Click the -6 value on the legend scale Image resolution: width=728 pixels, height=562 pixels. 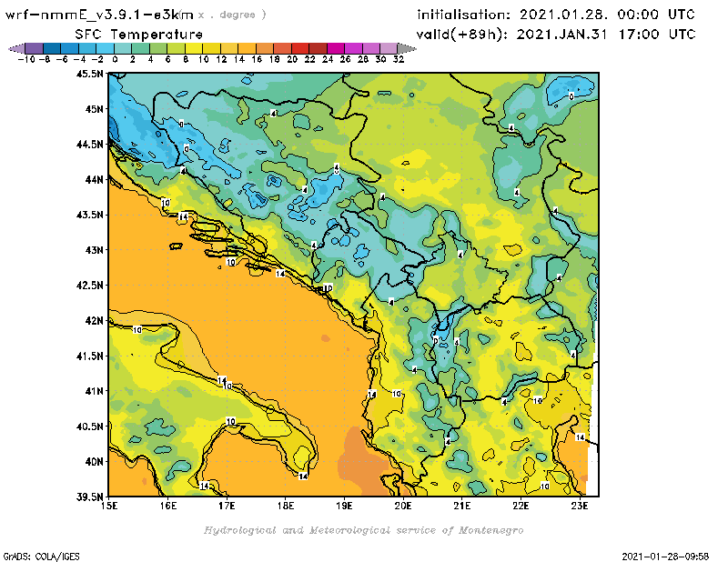tap(62, 59)
